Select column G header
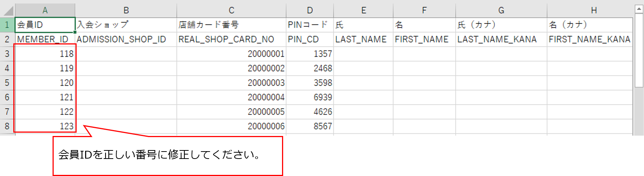644x176 pixels. (501, 10)
